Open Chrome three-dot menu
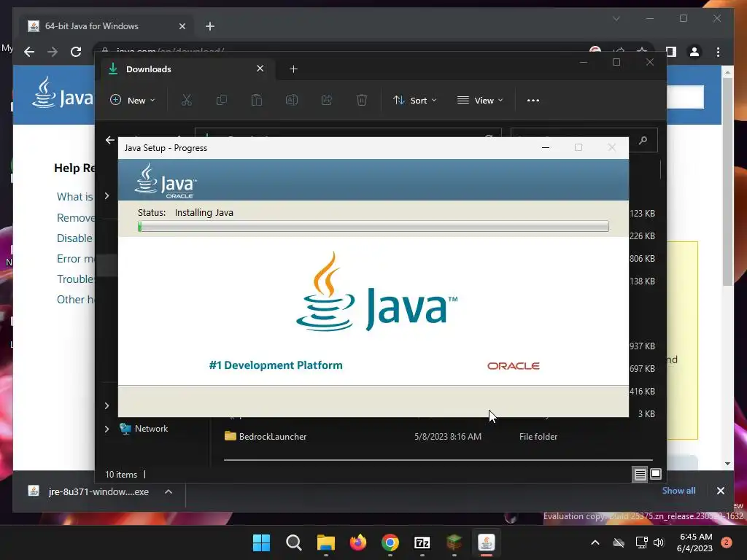 tap(718, 52)
